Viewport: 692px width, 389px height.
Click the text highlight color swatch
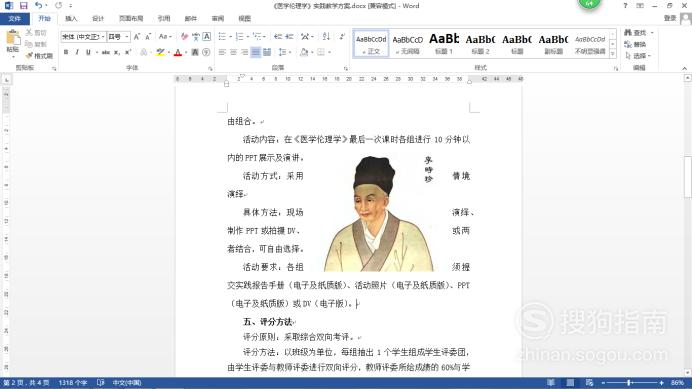pos(160,52)
